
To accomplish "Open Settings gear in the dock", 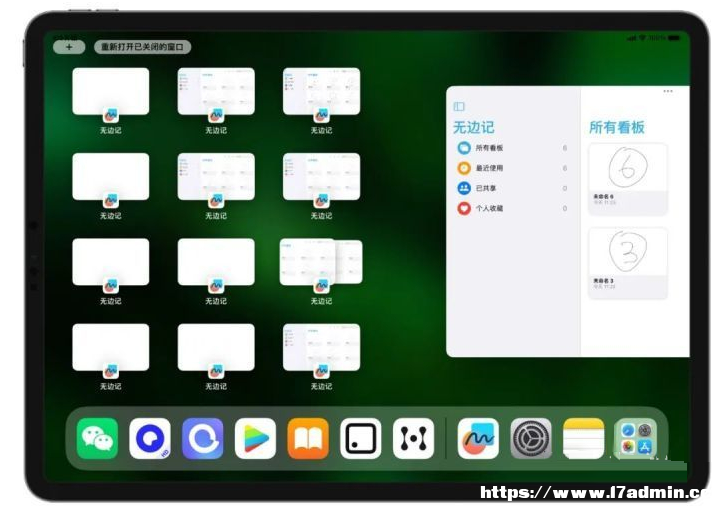I will click(531, 438).
